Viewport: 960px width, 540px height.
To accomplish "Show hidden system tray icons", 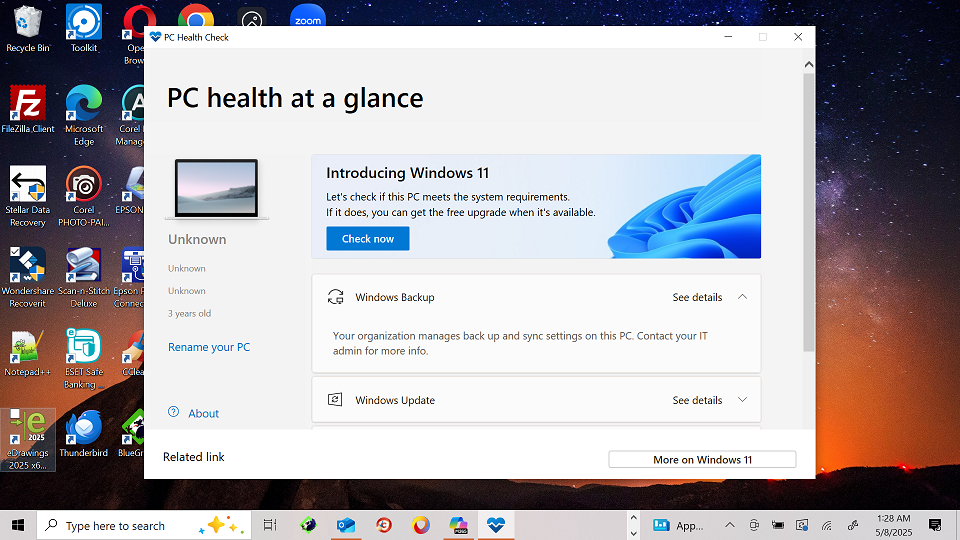I will 729,525.
